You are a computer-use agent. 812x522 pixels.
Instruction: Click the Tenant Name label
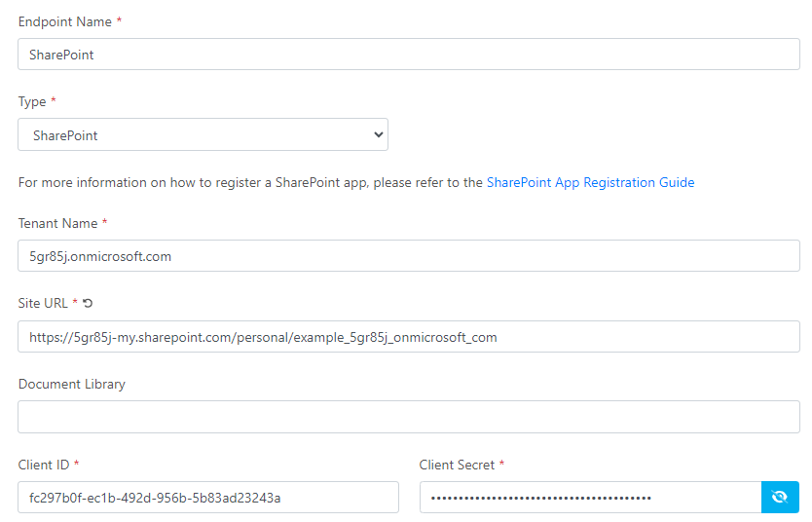coord(57,223)
